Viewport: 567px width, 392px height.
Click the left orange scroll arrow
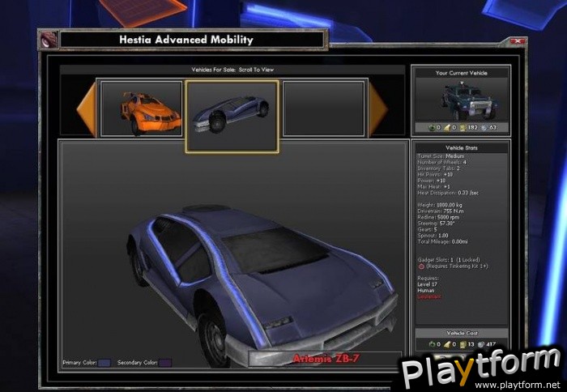(87, 109)
